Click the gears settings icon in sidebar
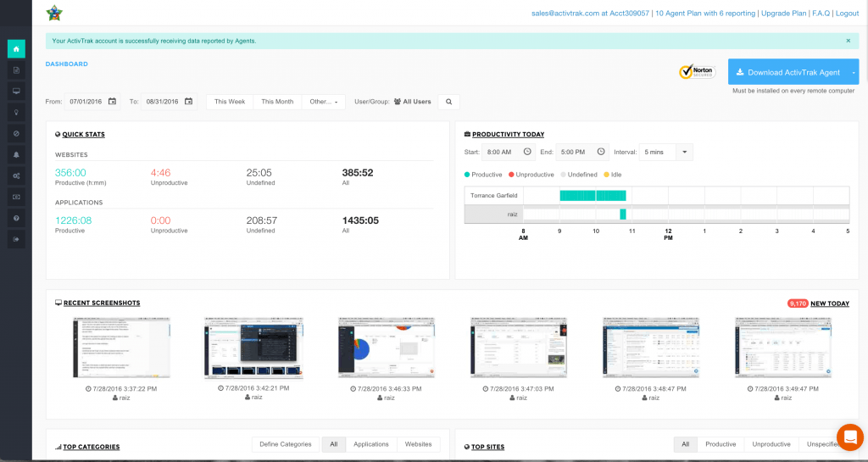This screenshot has width=868, height=462. click(16, 175)
